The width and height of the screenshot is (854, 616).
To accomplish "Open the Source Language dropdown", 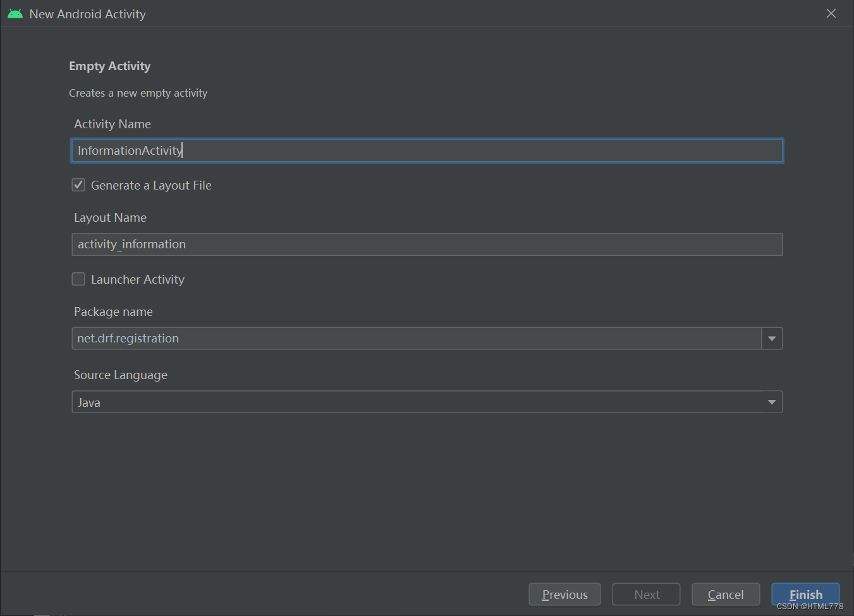I will pyautogui.click(x=427, y=402).
